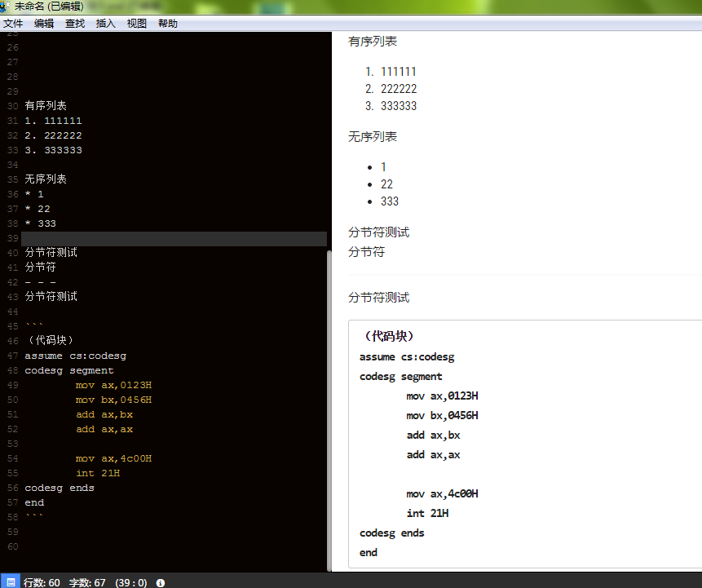Click preview list item 222222
This screenshot has width=702, height=588.
pos(399,89)
